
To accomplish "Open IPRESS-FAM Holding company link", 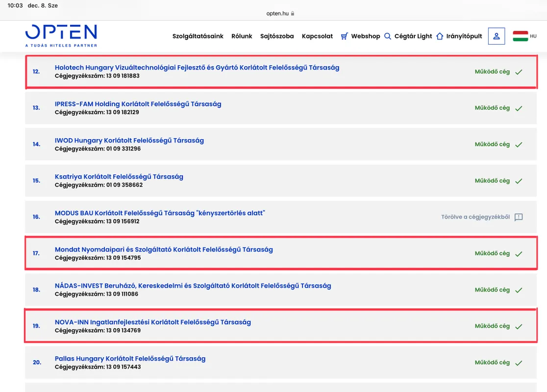I will pyautogui.click(x=138, y=104).
